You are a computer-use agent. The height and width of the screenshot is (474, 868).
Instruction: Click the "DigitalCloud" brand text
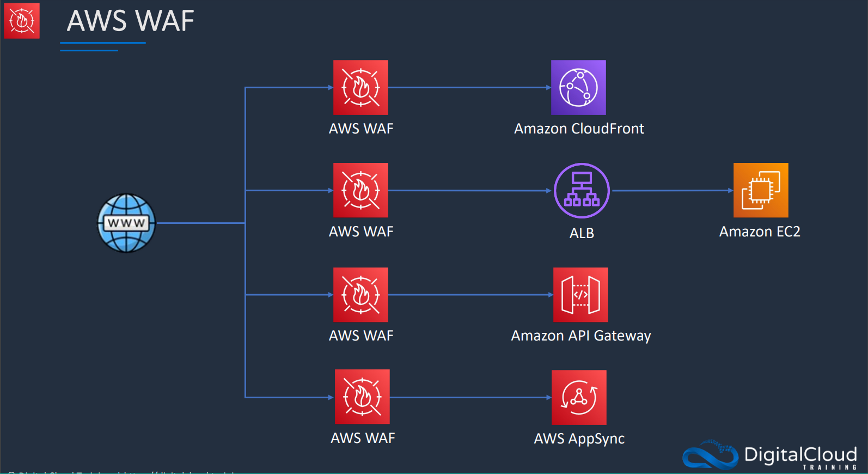(800, 454)
